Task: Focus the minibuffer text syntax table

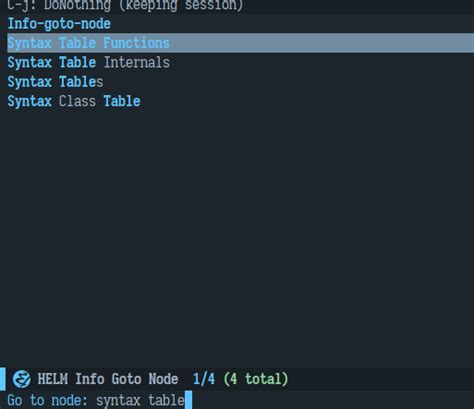Action: click(x=140, y=400)
